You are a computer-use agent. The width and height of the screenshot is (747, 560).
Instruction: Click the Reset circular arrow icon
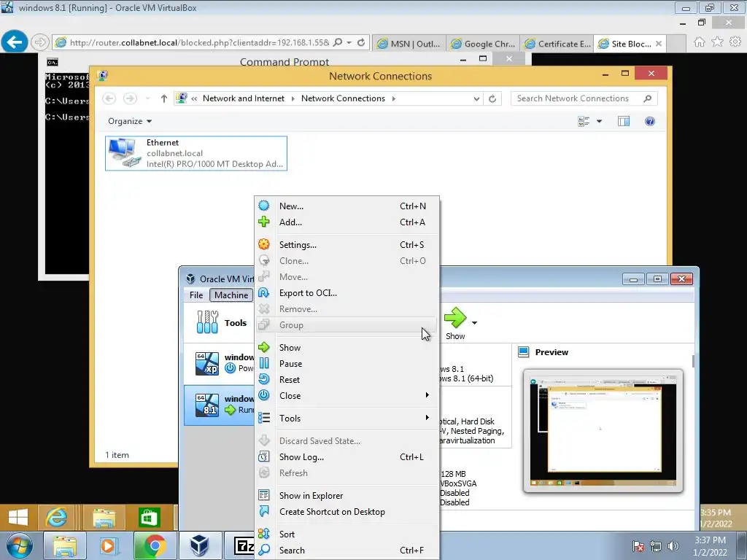pyautogui.click(x=264, y=379)
